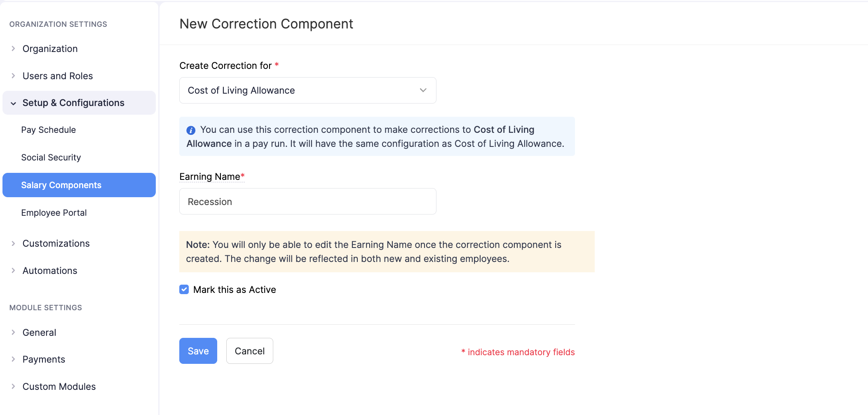The height and width of the screenshot is (415, 868).
Task: Select Salary Components in the sidebar
Action: point(61,185)
